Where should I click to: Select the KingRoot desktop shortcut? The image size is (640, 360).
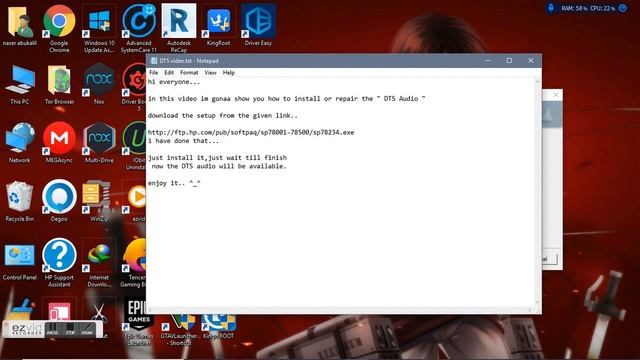(x=218, y=26)
